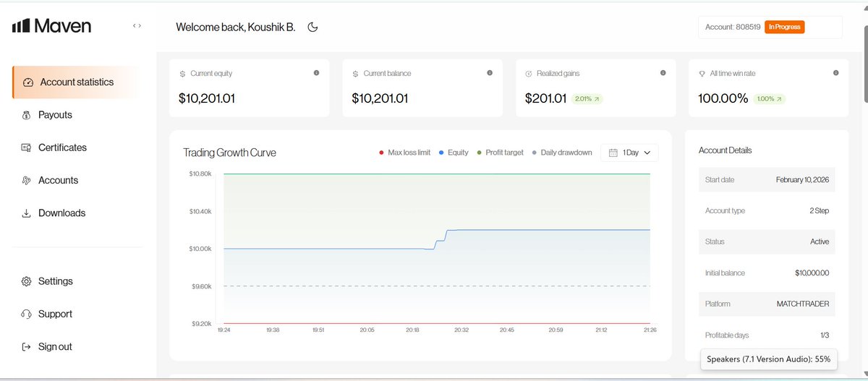Open Settings from sidebar

click(x=55, y=281)
